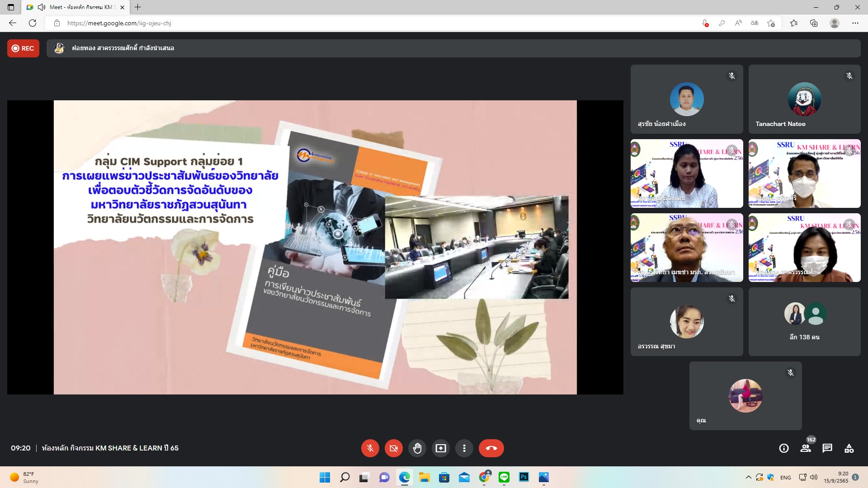Screen dimensions: 868x488
Task: Open the three-dot more options menu
Action: coord(464,448)
